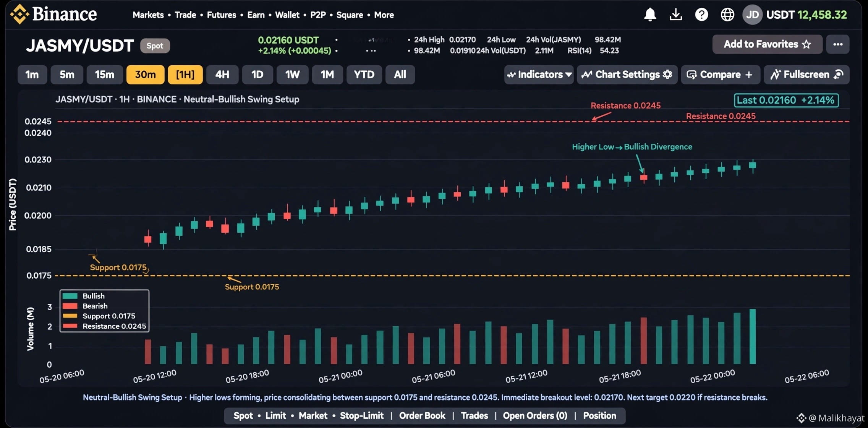Select the Stop-Limit order type

[x=362, y=415]
